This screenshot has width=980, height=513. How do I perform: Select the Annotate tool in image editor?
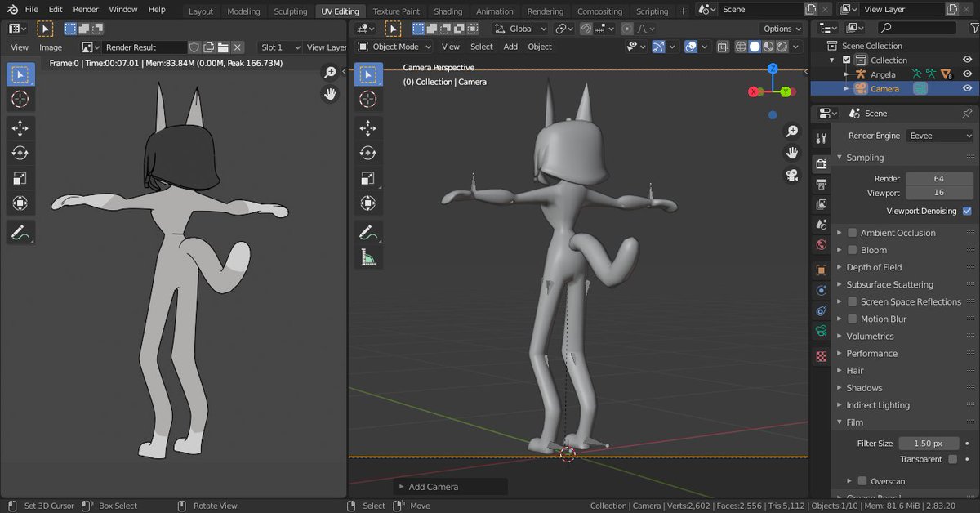(20, 233)
